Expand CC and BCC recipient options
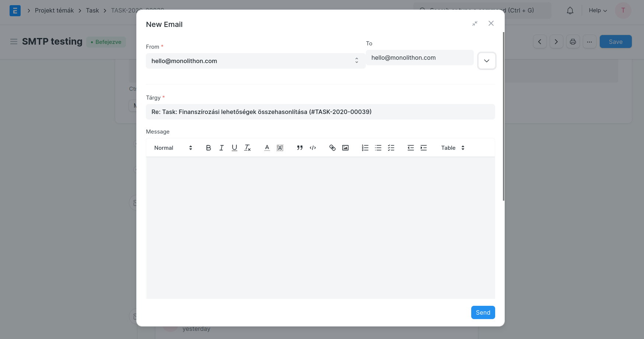 486,61
